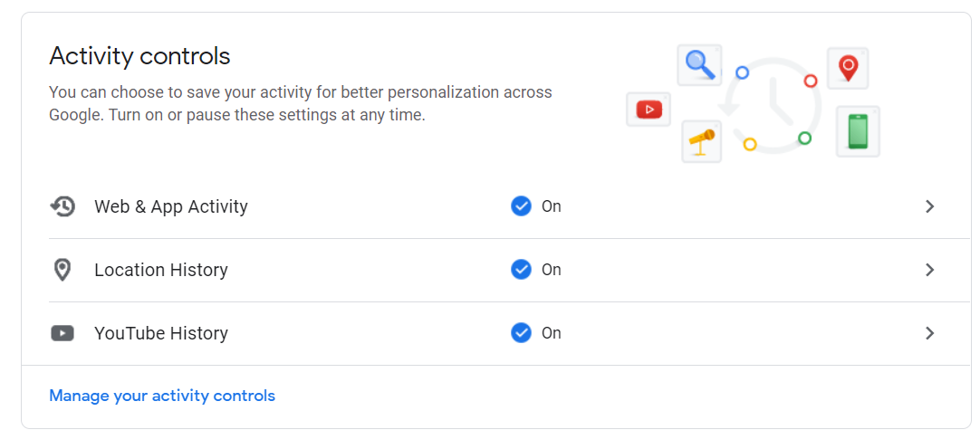Click the magnifying glass search illustration icon

click(x=699, y=64)
